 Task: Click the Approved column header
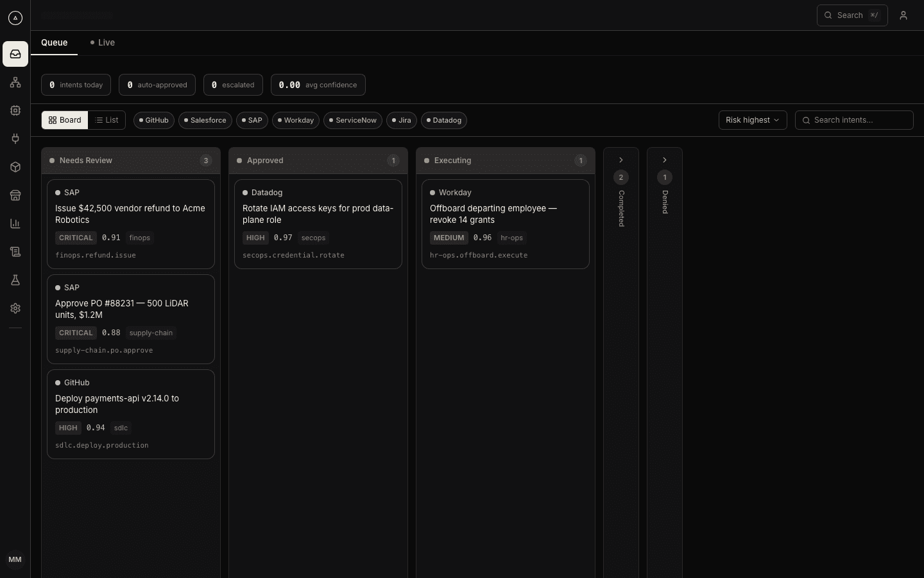pos(318,161)
